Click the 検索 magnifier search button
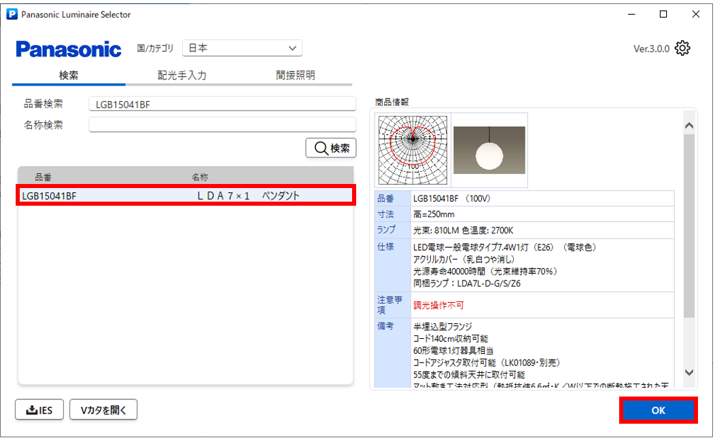The width and height of the screenshot is (716, 440). 331,148
